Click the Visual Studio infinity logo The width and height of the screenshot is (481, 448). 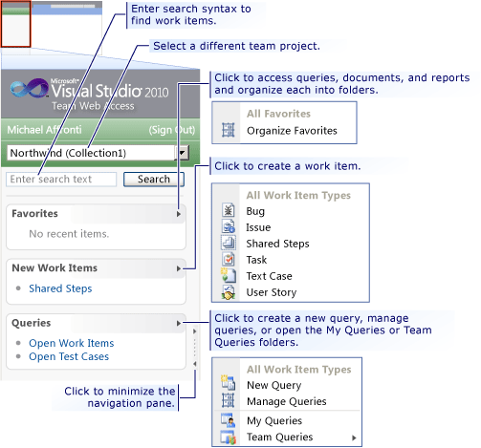tap(30, 88)
